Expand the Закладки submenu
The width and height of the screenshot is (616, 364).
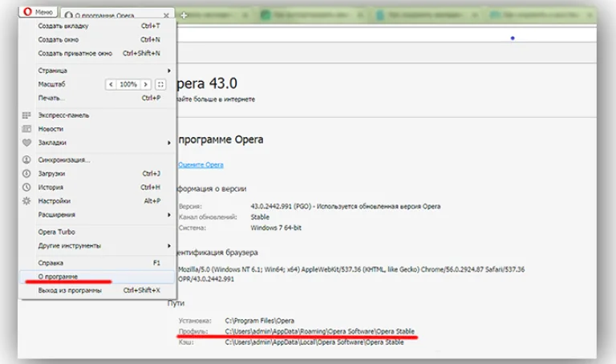[x=98, y=143]
